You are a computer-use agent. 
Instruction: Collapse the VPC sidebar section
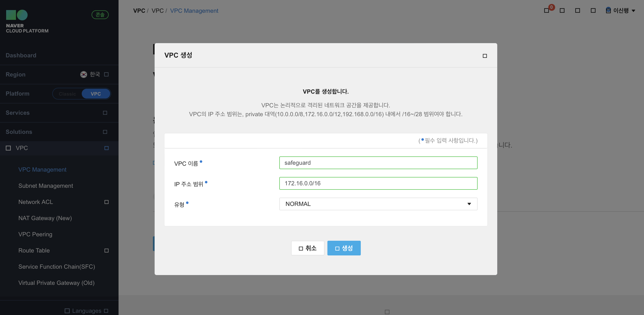[106, 148]
